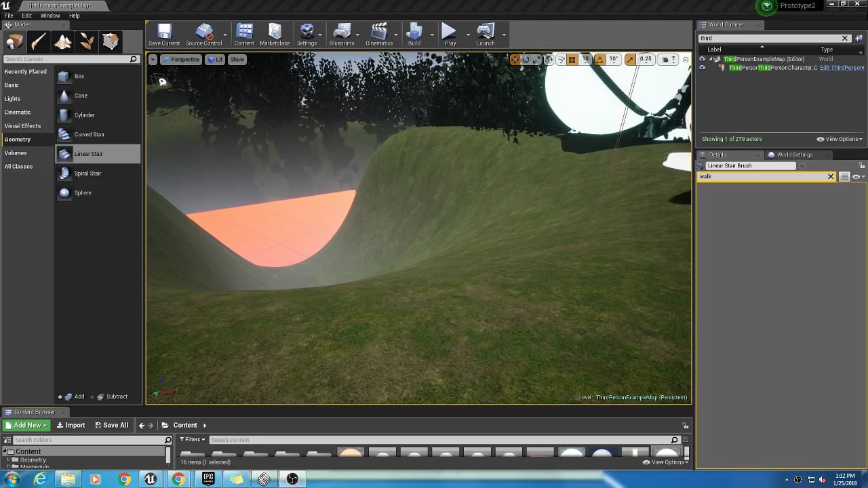The width and height of the screenshot is (868, 488).
Task: Select scale gizmo mode in viewport
Action: coord(536,60)
